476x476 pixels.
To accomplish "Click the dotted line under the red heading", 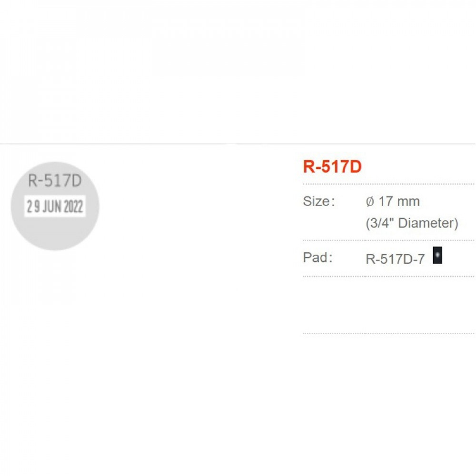I will [x=388, y=184].
